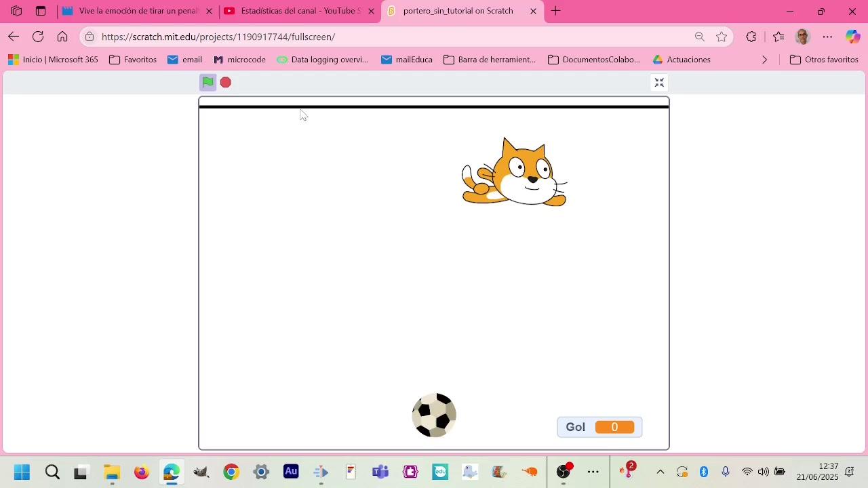Go back to the previous page

[x=14, y=37]
